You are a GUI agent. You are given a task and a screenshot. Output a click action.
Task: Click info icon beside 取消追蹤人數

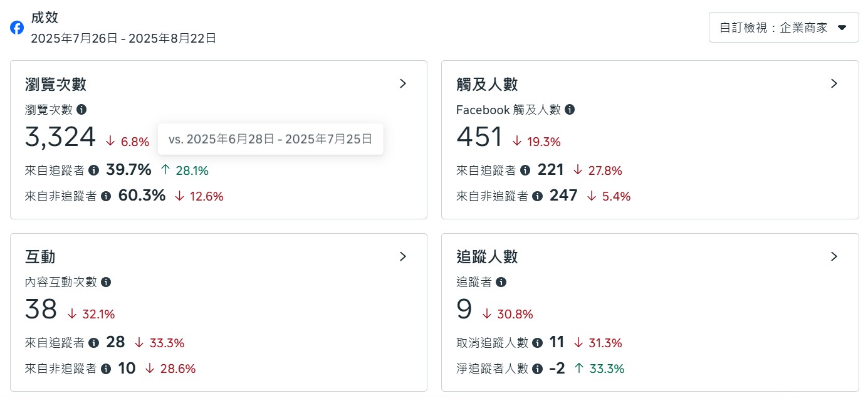point(537,343)
